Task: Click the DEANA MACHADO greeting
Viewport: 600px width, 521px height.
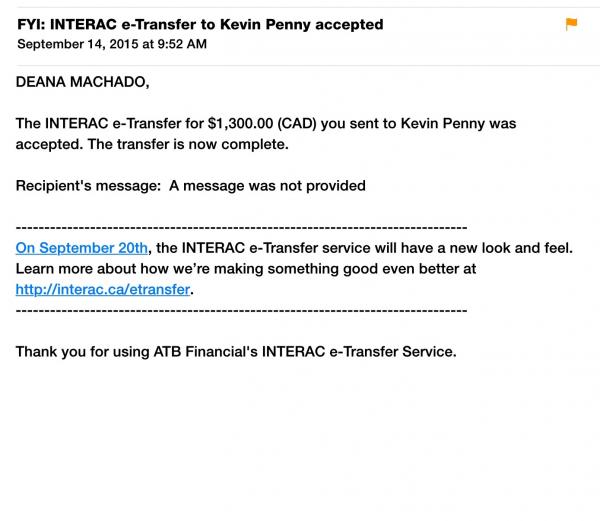Action: click(83, 82)
